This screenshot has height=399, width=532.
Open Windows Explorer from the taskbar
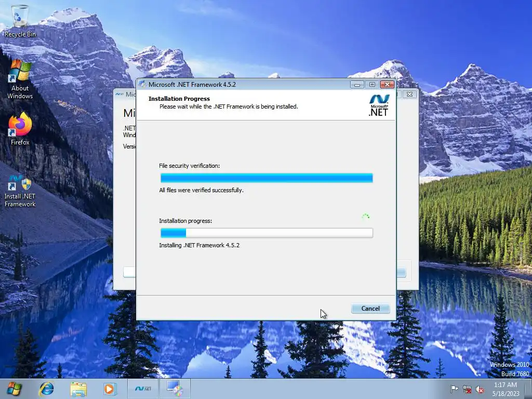click(x=78, y=389)
